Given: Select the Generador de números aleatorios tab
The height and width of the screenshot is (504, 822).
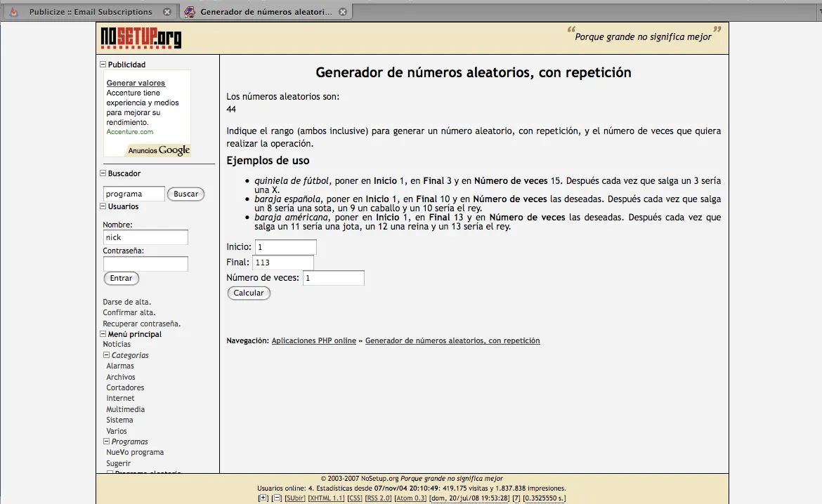Looking at the screenshot, I should click(266, 11).
